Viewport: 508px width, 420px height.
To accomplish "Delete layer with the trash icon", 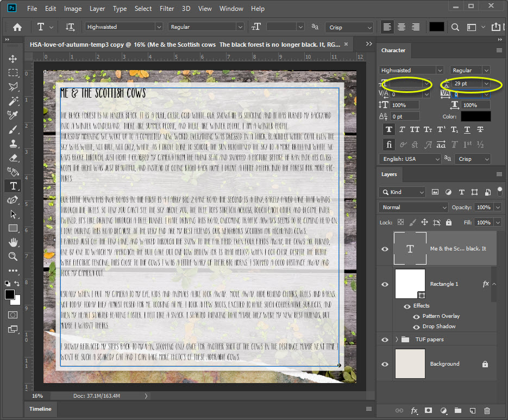I will click(x=487, y=411).
